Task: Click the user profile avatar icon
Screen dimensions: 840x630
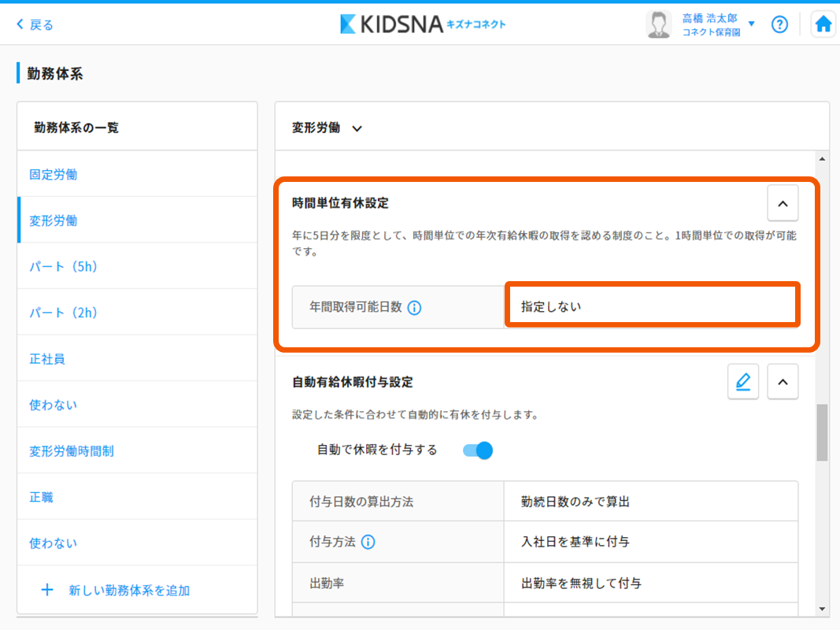Action: [658, 24]
